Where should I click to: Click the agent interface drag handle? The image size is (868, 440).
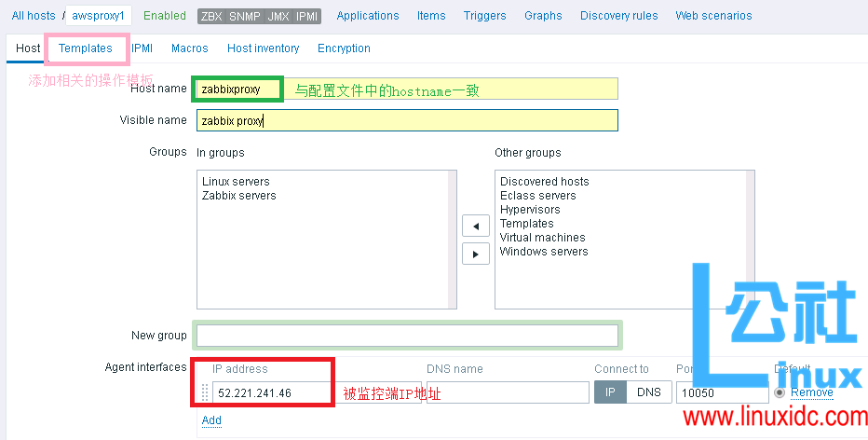coord(205,392)
